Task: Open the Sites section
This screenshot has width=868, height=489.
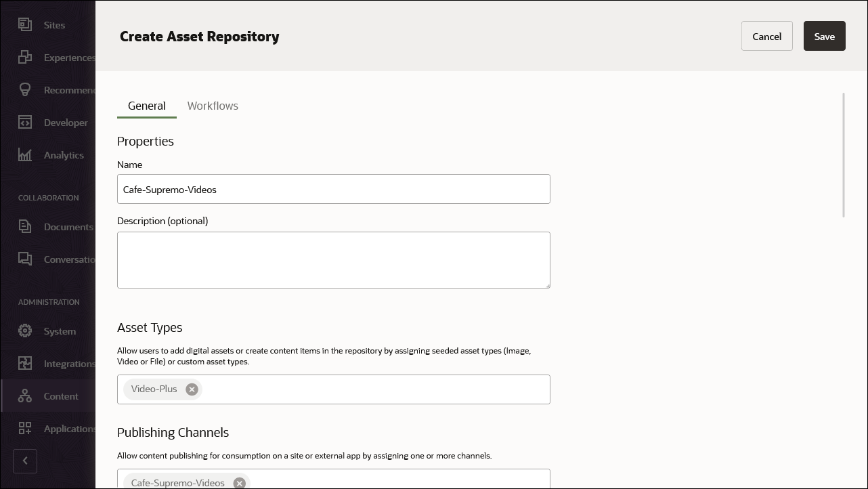Action: (53, 24)
